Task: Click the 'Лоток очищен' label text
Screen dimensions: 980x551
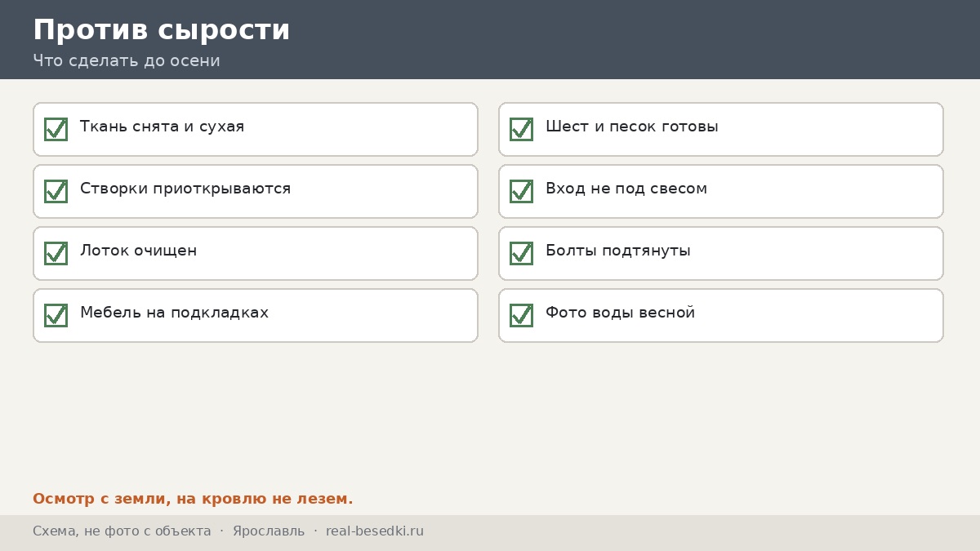Action: point(138,251)
